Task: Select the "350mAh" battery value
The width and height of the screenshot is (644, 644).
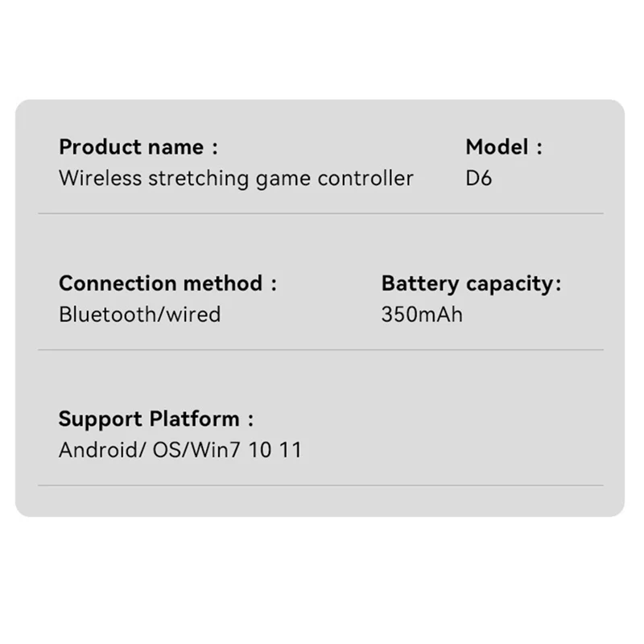Action: click(x=422, y=314)
